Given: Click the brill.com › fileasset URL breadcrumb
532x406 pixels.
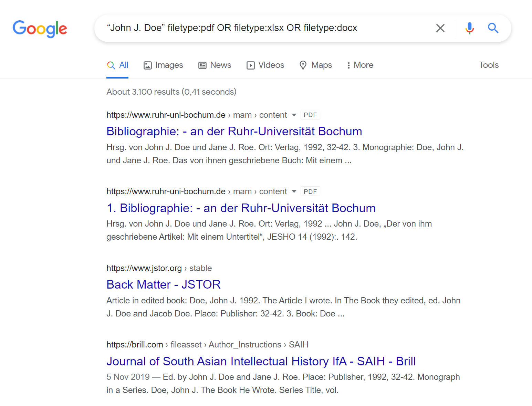Looking at the screenshot, I should coord(207,345).
